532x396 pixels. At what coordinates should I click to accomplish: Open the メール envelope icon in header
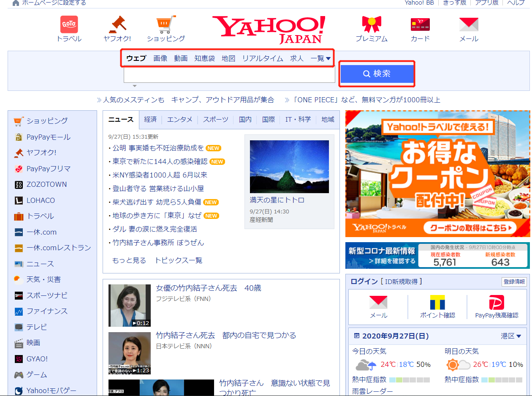[469, 25]
